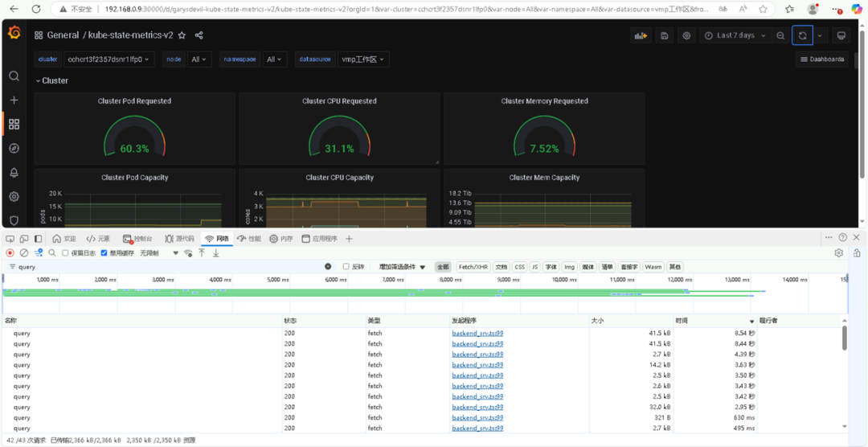The image size is (868, 447).
Task: Import HAR file upload arrow
Action: pos(202,252)
